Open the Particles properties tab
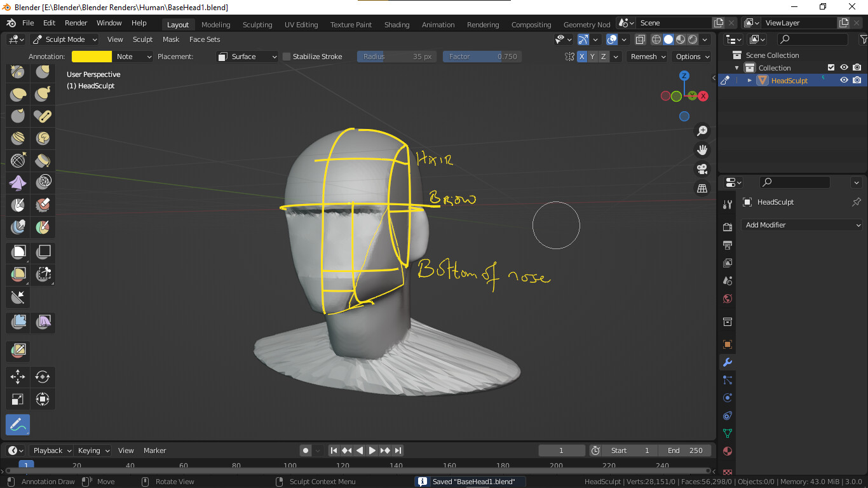Screen dimensions: 868x488 click(728, 380)
